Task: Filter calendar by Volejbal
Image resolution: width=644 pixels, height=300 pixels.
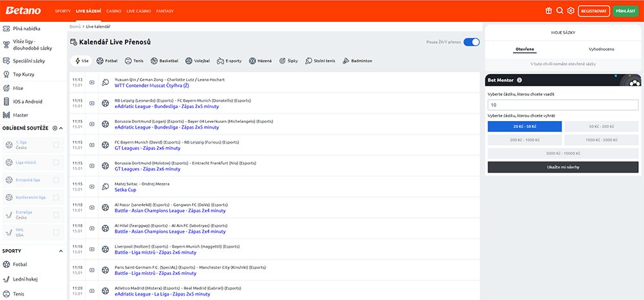Action: pos(198,61)
